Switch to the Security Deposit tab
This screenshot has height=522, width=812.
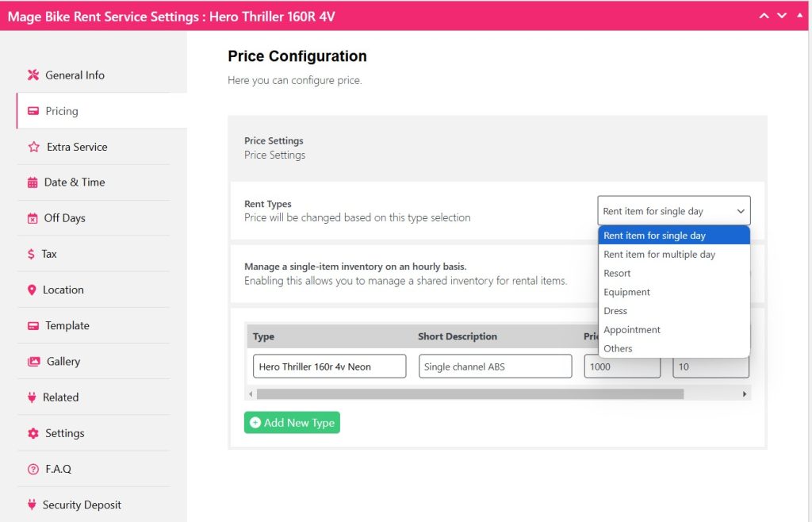(82, 505)
